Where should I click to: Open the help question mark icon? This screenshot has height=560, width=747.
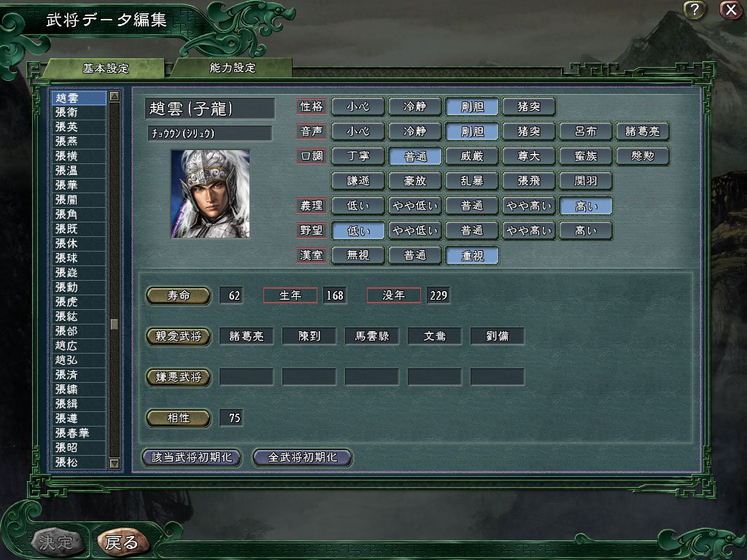click(694, 9)
